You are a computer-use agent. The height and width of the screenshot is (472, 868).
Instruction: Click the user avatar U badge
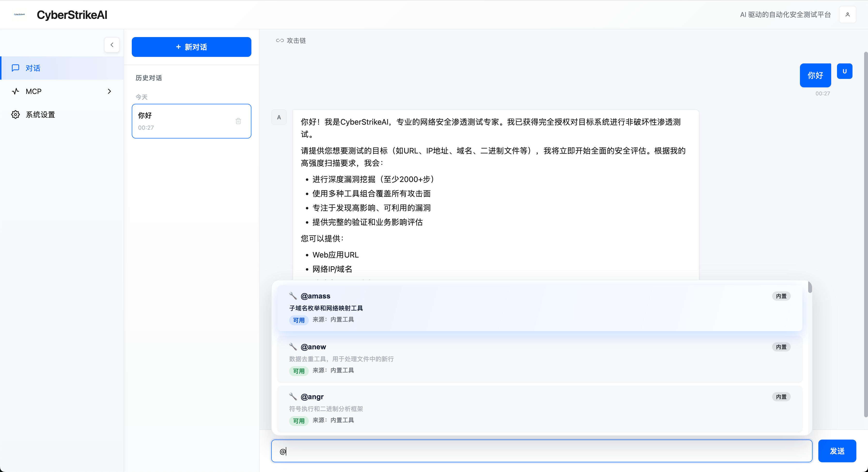845,71
